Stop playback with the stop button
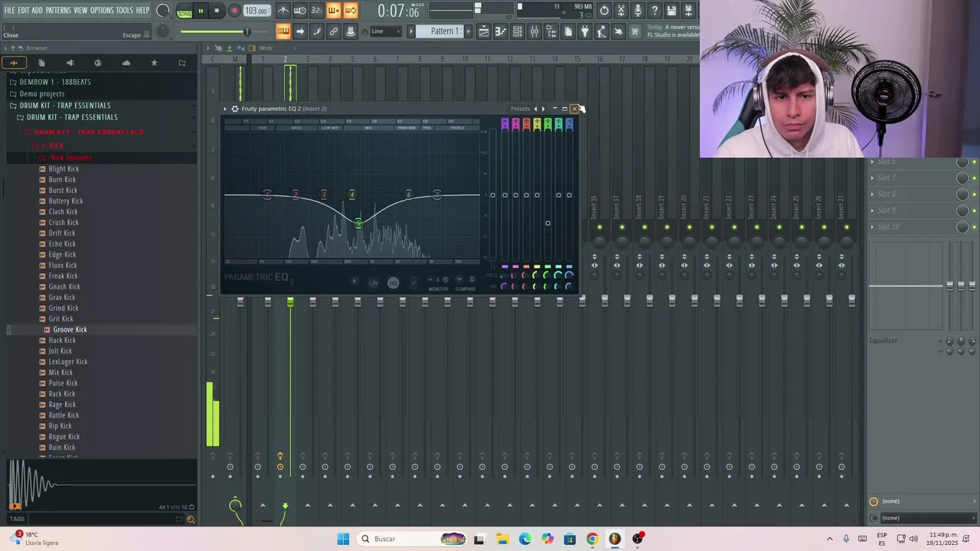 [x=217, y=11]
